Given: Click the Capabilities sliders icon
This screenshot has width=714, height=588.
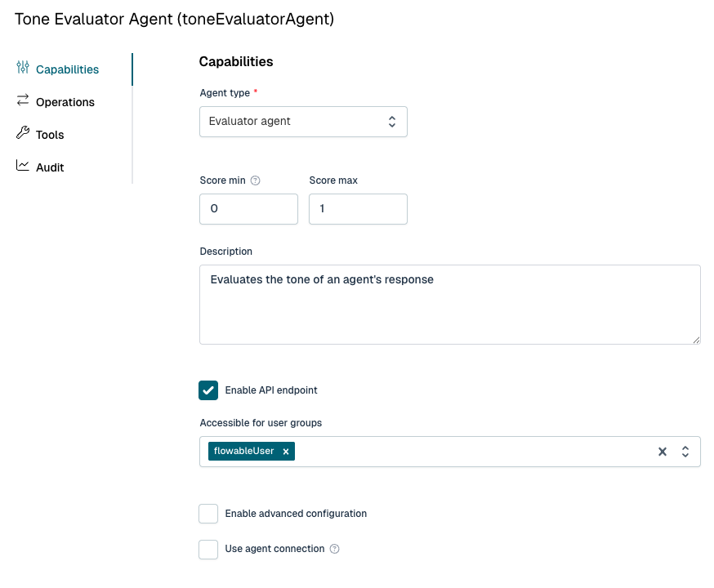Looking at the screenshot, I should click(23, 67).
